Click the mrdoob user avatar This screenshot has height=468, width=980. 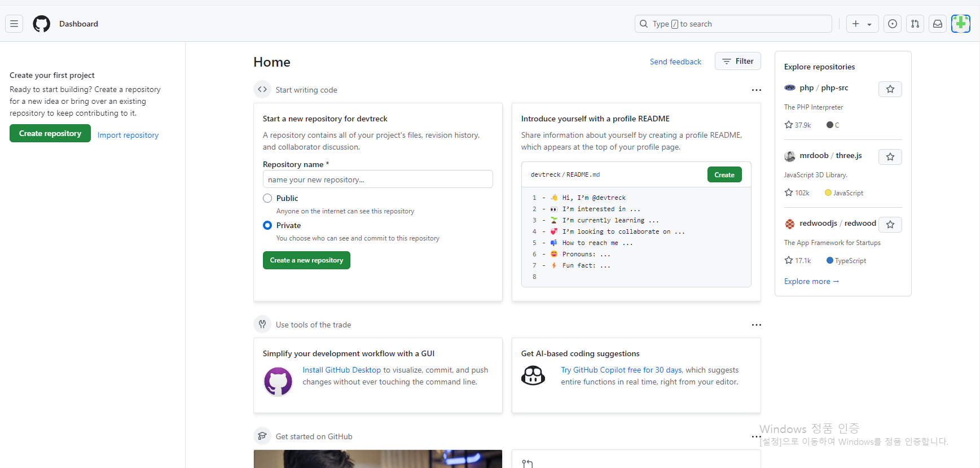[x=790, y=156]
